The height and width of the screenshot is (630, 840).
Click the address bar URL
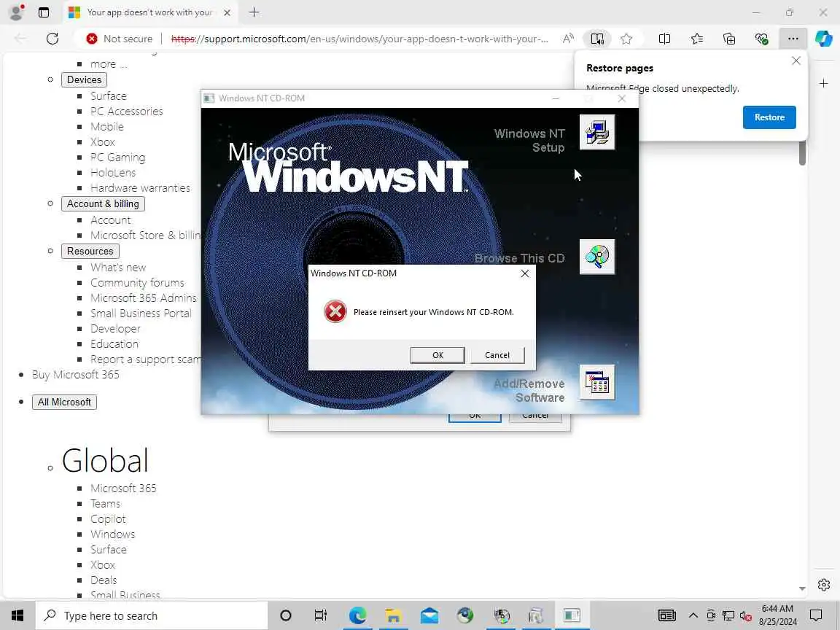click(x=359, y=39)
